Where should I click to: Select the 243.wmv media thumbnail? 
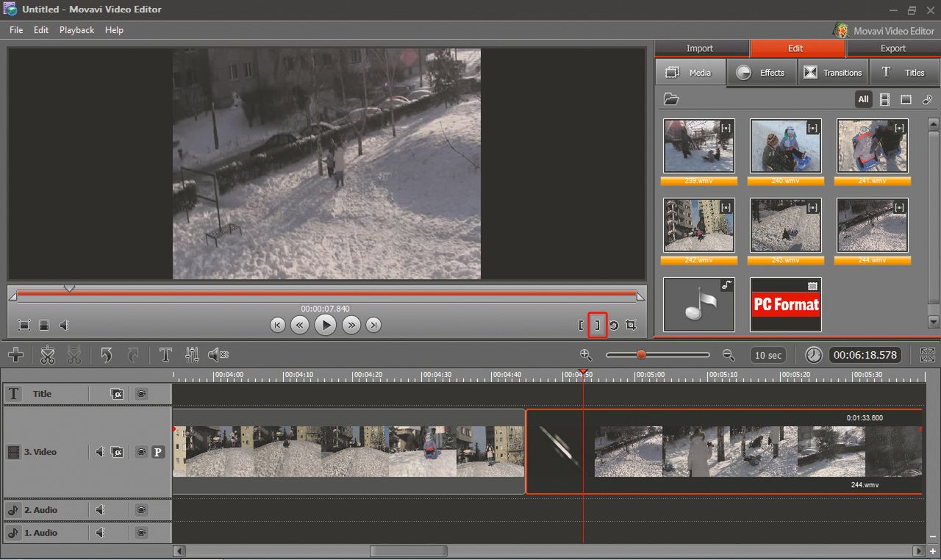[785, 225]
